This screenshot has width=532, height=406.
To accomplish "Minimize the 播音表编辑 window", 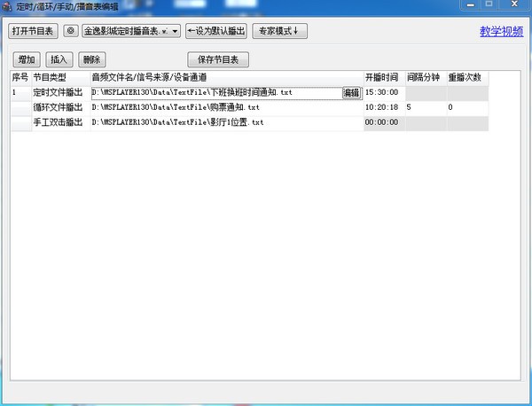I will (470, 4).
